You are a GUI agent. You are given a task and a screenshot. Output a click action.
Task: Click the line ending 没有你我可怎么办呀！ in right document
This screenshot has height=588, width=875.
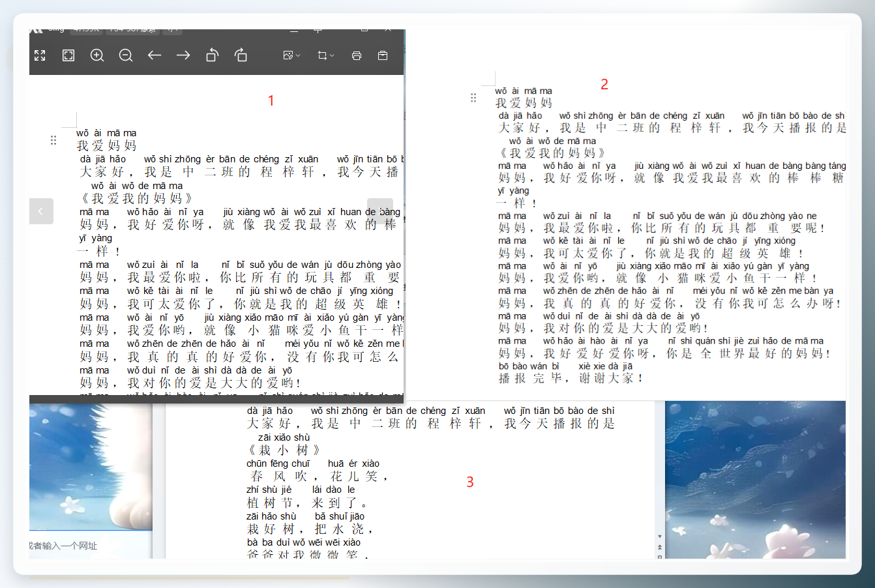coord(670,303)
